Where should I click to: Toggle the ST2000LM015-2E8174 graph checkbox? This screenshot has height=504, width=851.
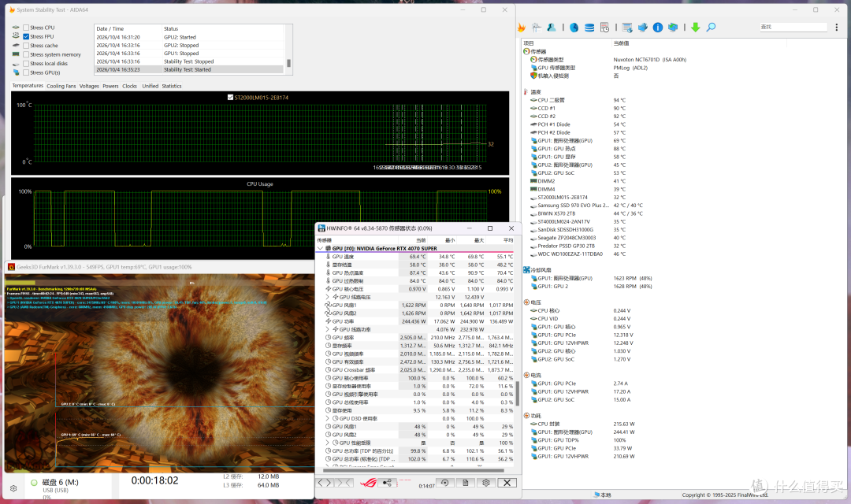click(x=230, y=98)
